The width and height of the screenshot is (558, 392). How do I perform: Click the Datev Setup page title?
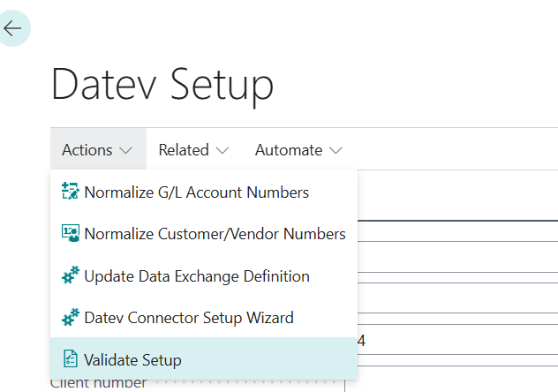click(162, 85)
